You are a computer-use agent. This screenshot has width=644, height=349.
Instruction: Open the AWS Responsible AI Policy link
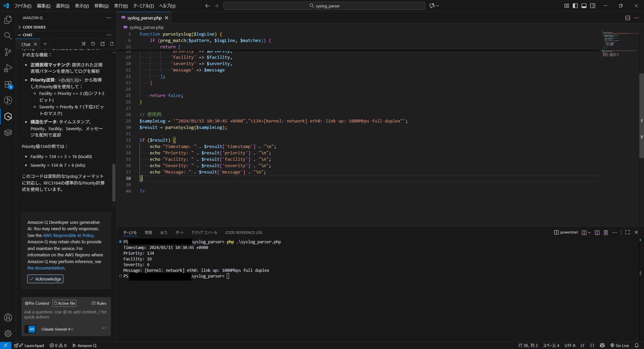pos(68,236)
